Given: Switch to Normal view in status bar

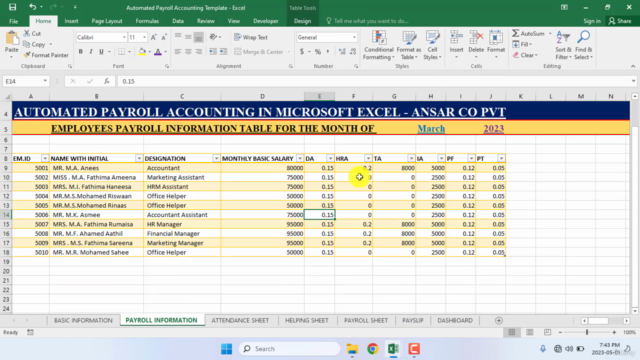Looking at the screenshot, I should (512, 332).
